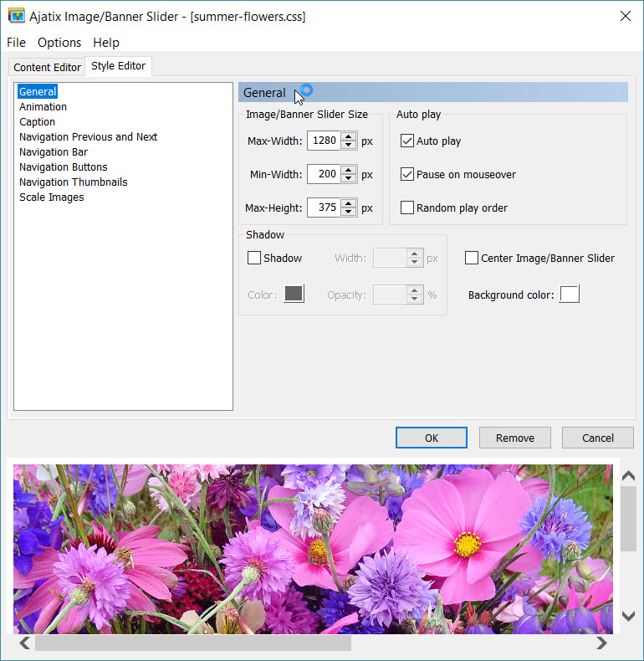Click preview scroll down arrow

coord(628,617)
